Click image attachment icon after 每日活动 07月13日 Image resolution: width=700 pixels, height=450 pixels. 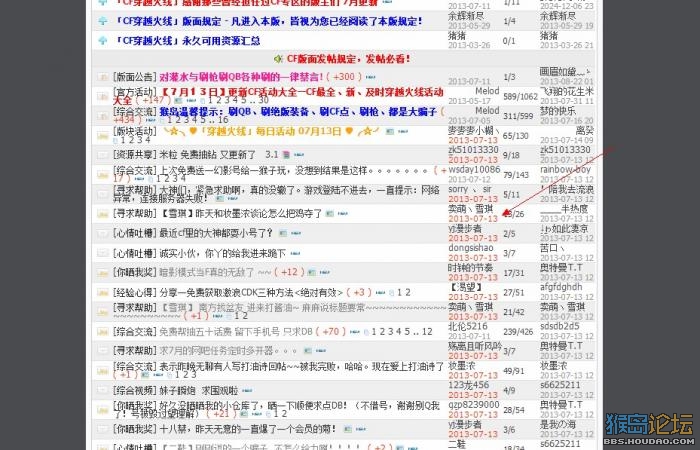390,132
